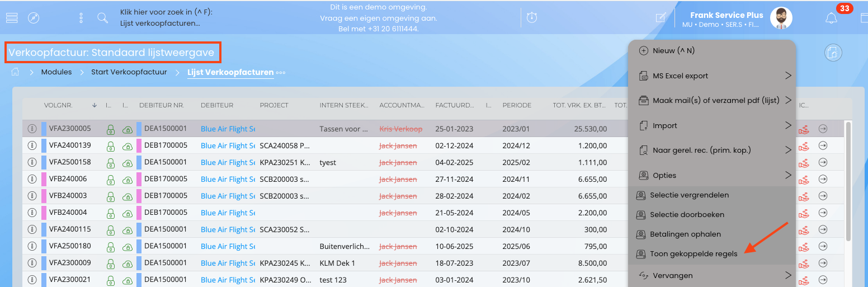Open Frank Service Plus profile avatar

(781, 18)
